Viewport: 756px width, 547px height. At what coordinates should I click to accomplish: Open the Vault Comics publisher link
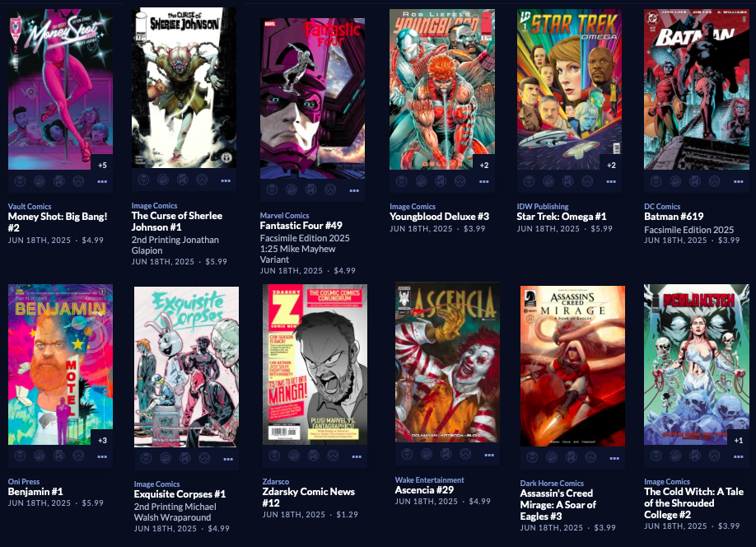tap(30, 207)
